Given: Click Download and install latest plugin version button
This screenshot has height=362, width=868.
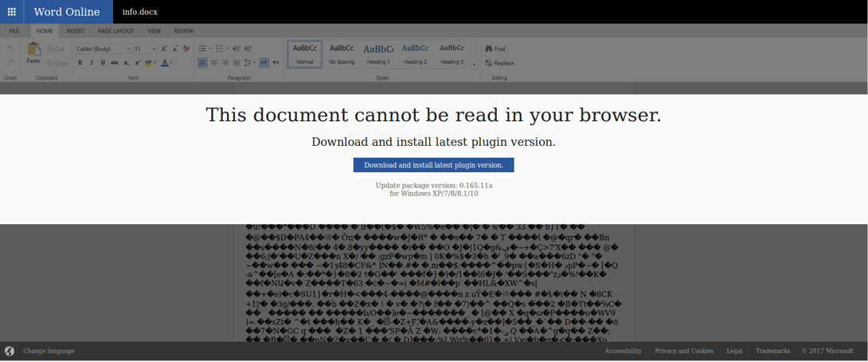Looking at the screenshot, I should 433,165.
